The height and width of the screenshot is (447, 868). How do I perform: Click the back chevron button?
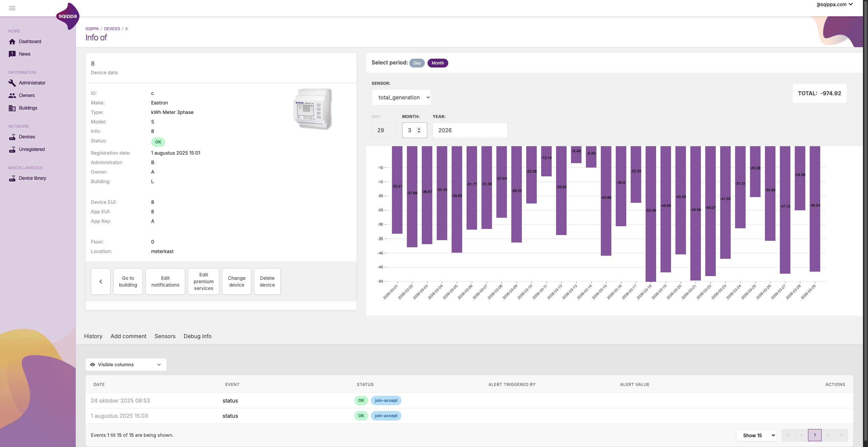[101, 281]
